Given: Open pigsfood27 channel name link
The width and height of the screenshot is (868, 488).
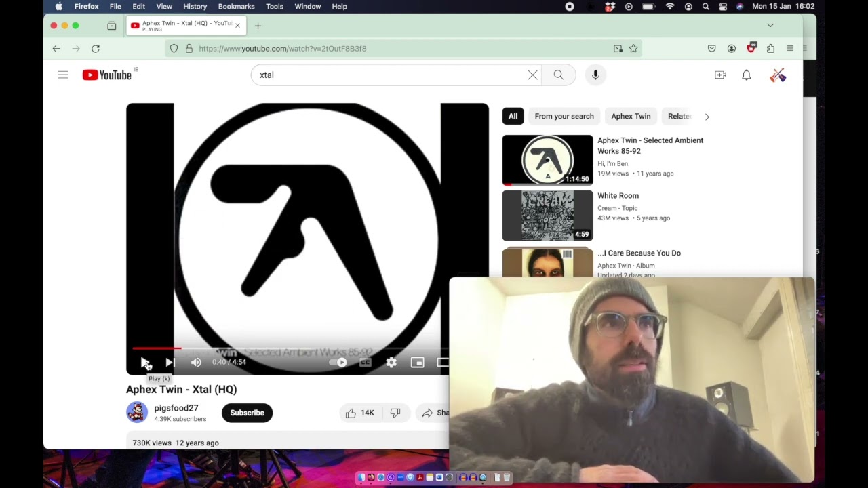Looking at the screenshot, I should coord(176,408).
